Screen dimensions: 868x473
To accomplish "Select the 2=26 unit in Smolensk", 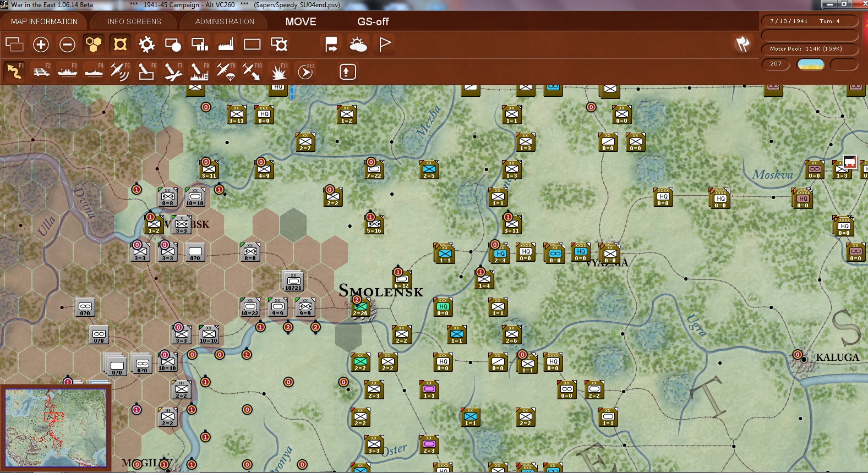I will coord(361,307).
